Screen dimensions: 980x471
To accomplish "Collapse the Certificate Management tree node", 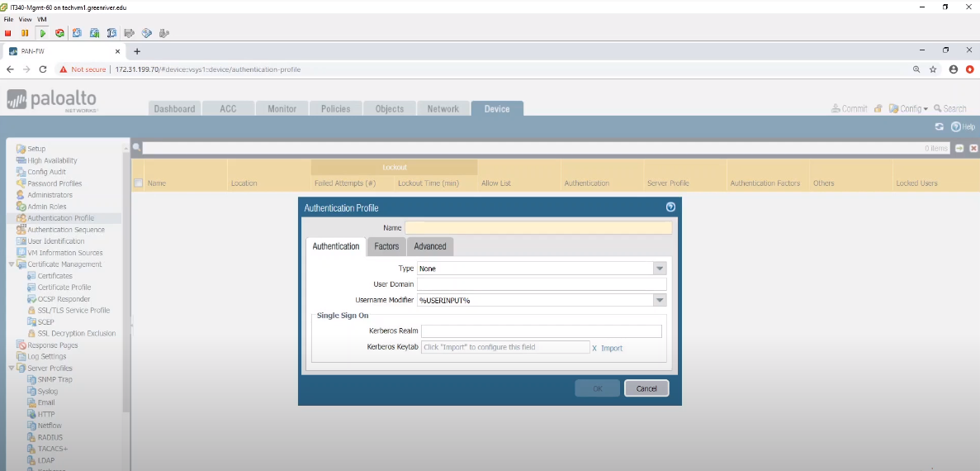I will 12,264.
